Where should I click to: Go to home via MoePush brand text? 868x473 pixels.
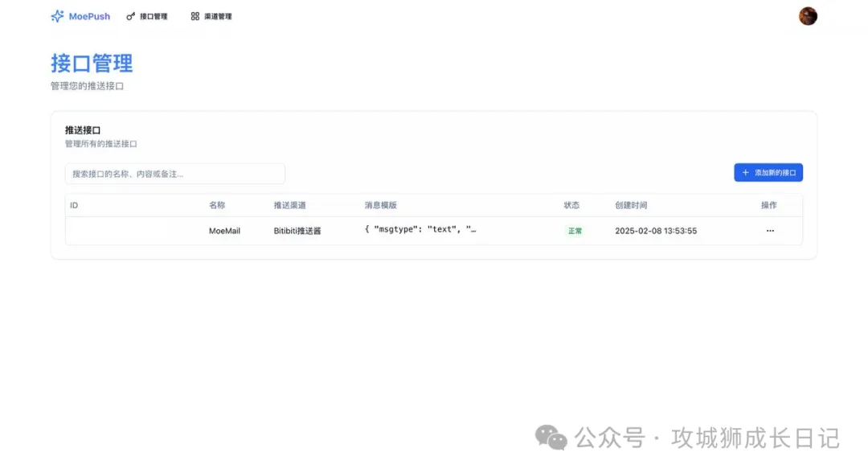point(89,16)
